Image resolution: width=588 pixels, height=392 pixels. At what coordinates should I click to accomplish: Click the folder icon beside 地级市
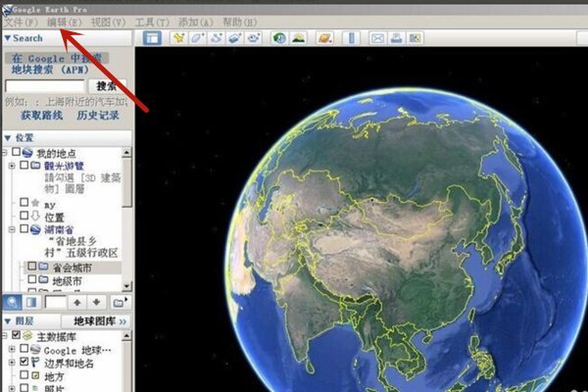coord(44,279)
